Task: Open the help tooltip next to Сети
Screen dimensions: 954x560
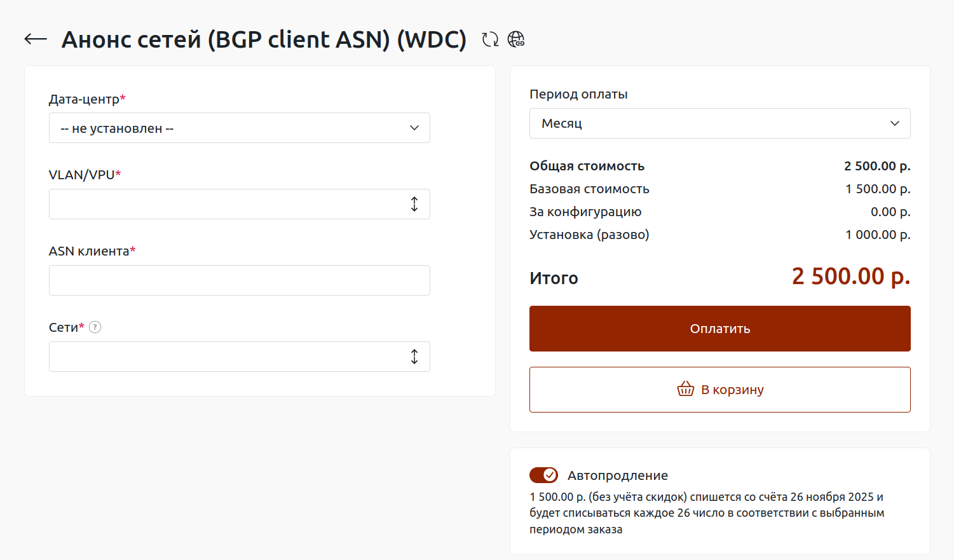Action: coord(95,327)
